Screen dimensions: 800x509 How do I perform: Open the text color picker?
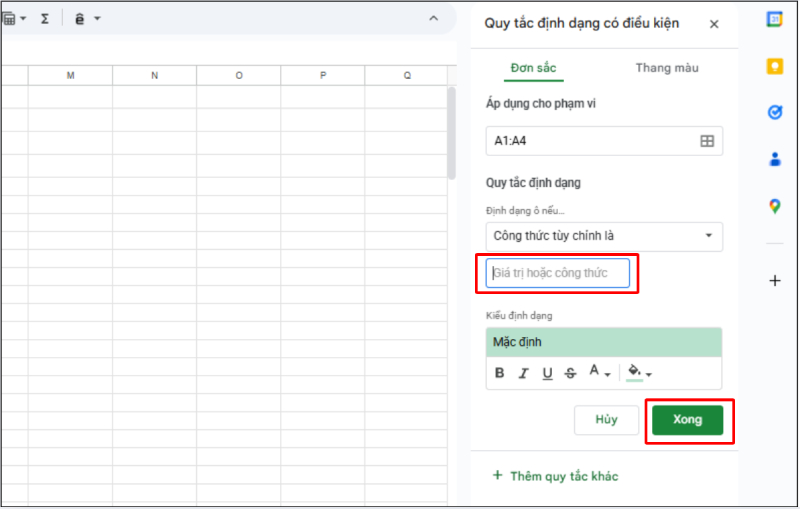point(599,372)
